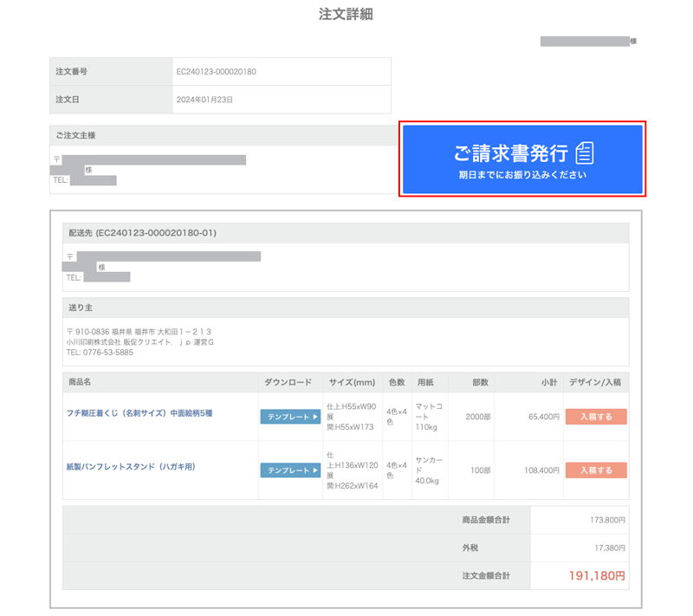The image size is (693, 616).
Task: Click the 注文詳細 page heading
Action: tap(346, 15)
